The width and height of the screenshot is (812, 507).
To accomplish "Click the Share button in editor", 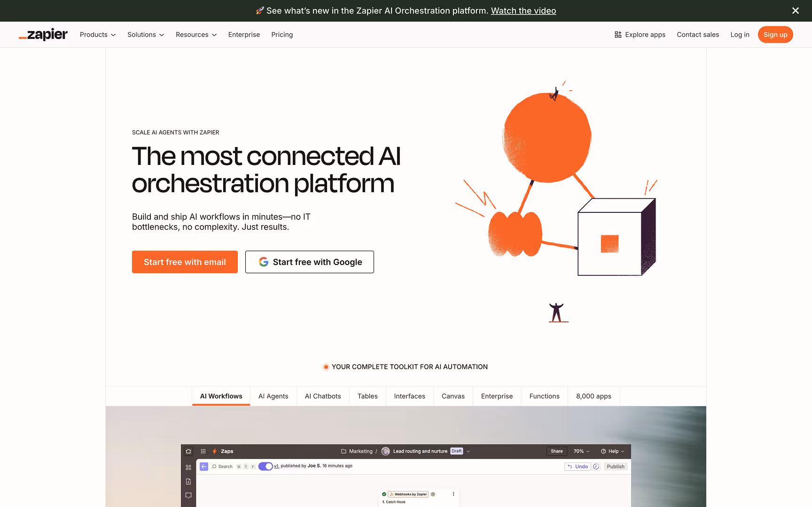I will click(557, 451).
